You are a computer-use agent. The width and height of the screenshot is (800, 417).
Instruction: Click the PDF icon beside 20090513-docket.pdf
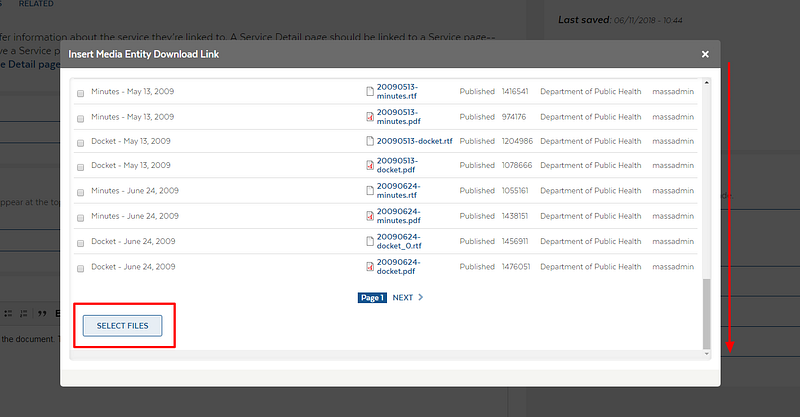point(370,165)
